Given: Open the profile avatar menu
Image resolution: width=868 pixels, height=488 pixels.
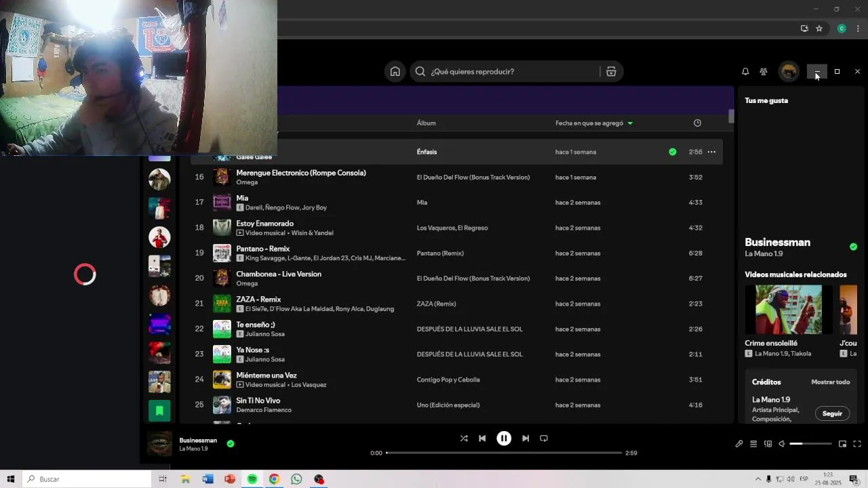Looking at the screenshot, I should click(789, 71).
